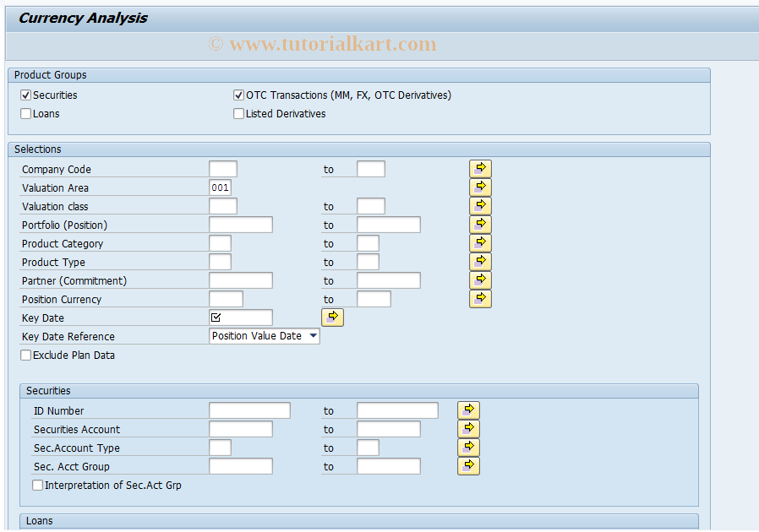The image size is (759, 532).
Task: Uncheck OTC Transactions checkbox
Action: tap(238, 95)
